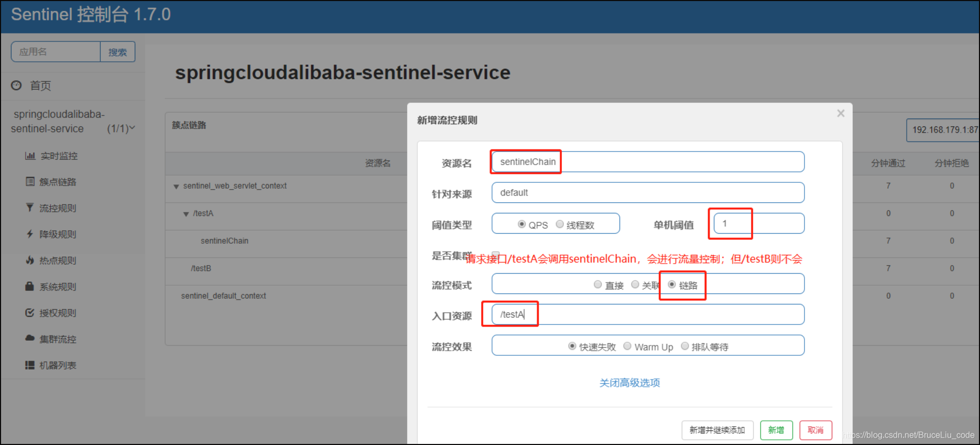
Task: Open 热点规则 menu item
Action: coord(58,260)
